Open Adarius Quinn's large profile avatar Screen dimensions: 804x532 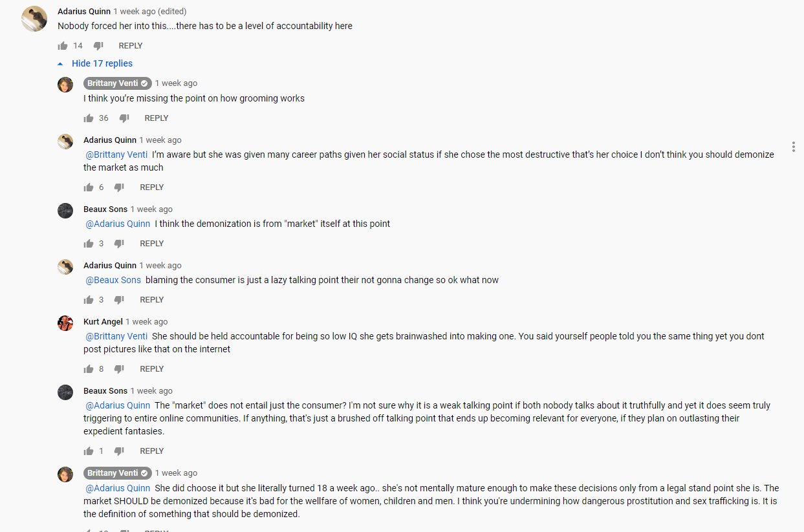(34, 19)
